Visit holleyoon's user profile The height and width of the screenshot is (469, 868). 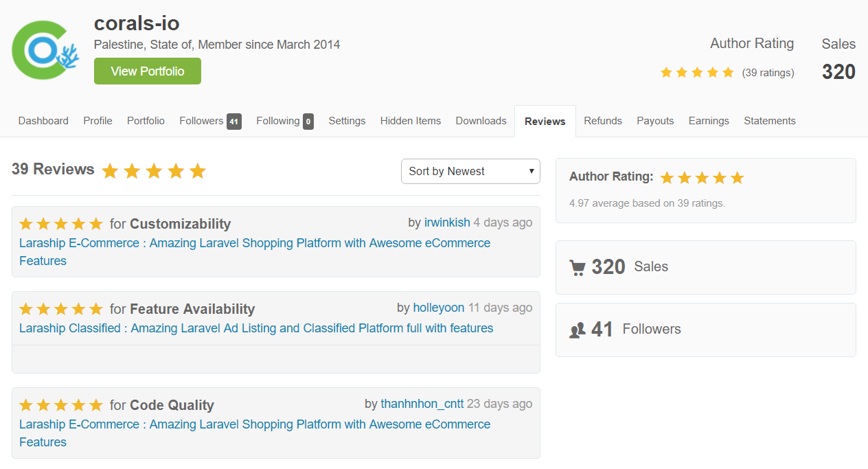(439, 308)
